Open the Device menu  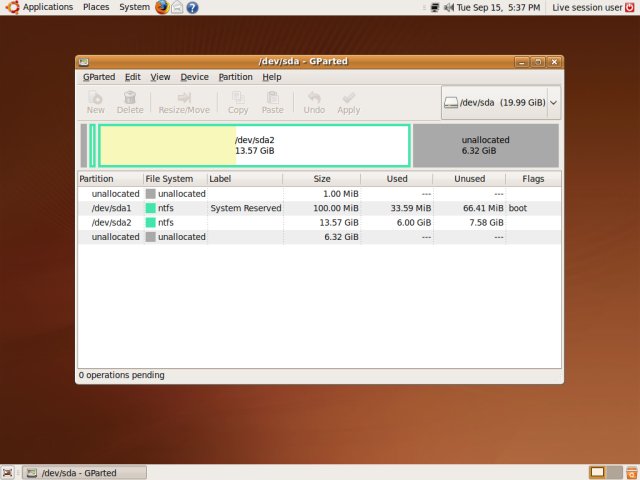pyautogui.click(x=194, y=77)
